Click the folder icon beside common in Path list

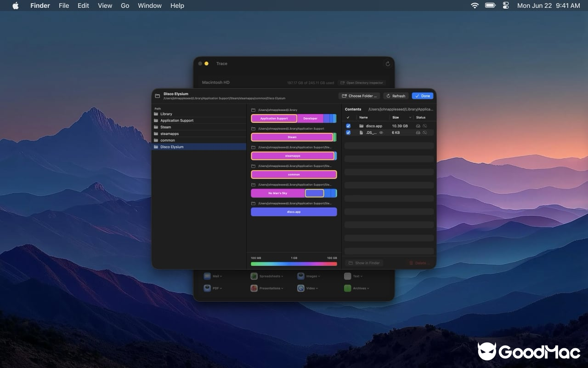coord(156,140)
